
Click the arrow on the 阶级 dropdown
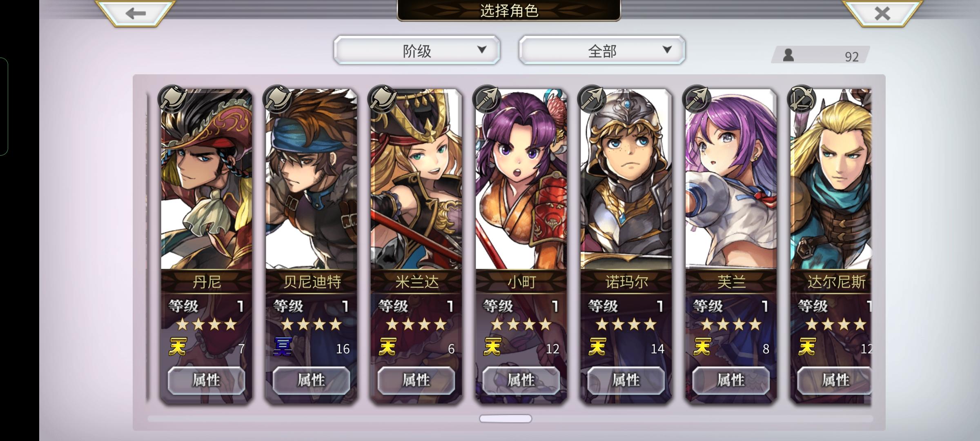[482, 50]
